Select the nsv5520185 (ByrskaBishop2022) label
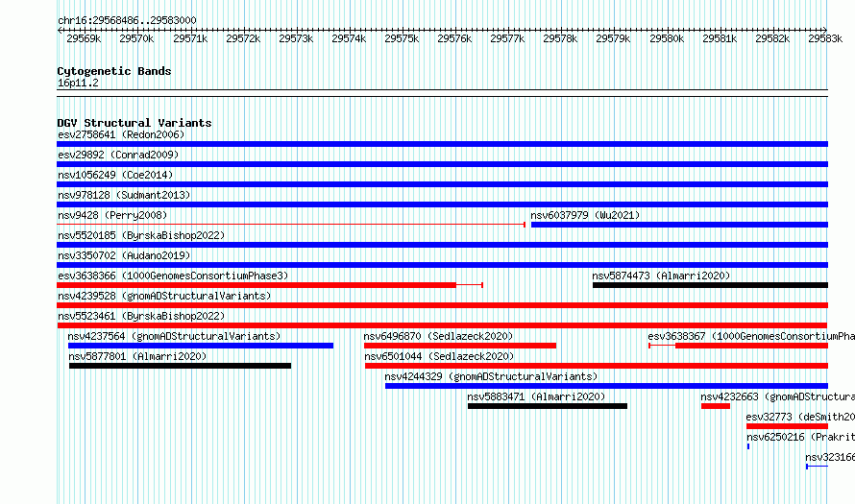Image resolution: width=855 pixels, height=504 pixels. point(141,235)
